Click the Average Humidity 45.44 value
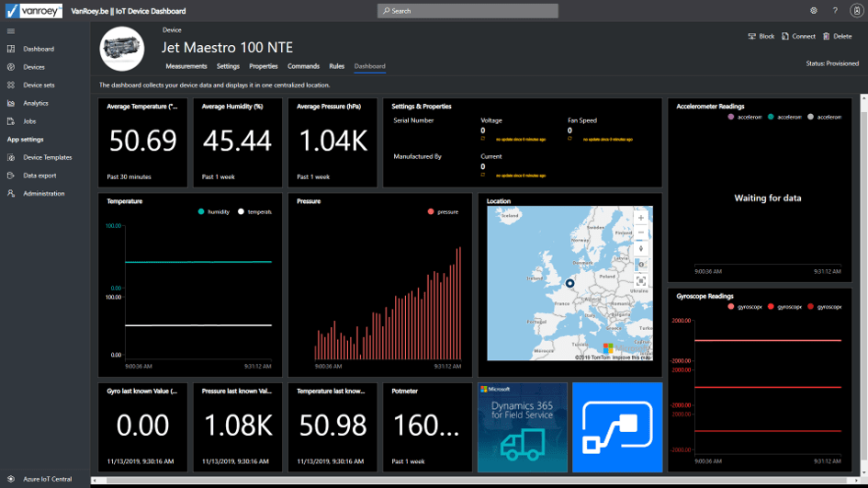Screen dimensions: 868x488 click(238, 141)
